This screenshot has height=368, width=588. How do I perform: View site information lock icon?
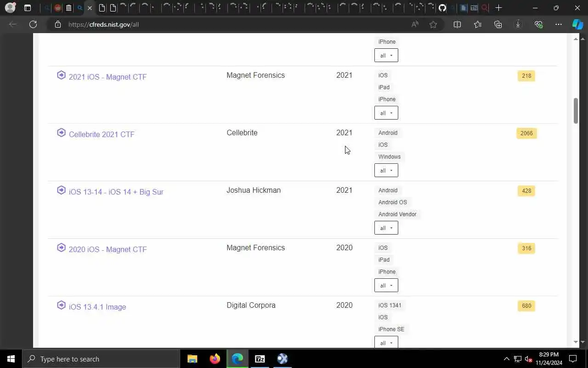[58, 24]
